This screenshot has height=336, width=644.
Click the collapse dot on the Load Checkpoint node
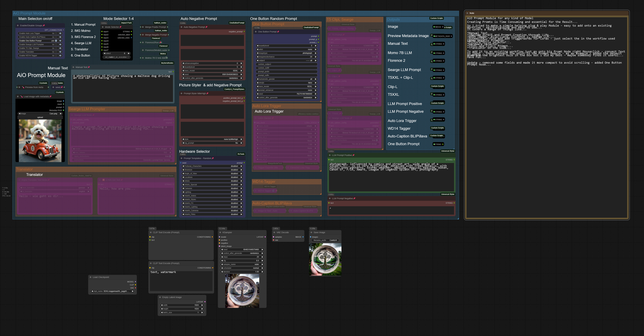pos(90,277)
